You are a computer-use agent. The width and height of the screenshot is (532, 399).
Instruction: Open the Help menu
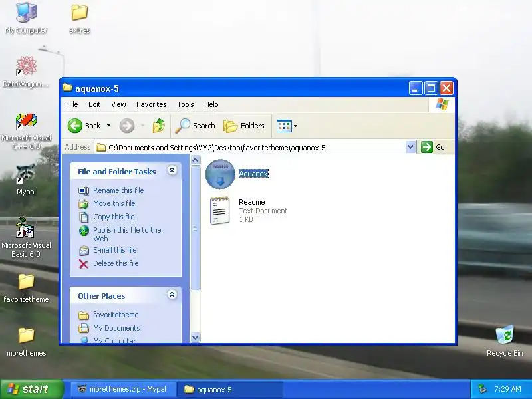pyautogui.click(x=211, y=104)
